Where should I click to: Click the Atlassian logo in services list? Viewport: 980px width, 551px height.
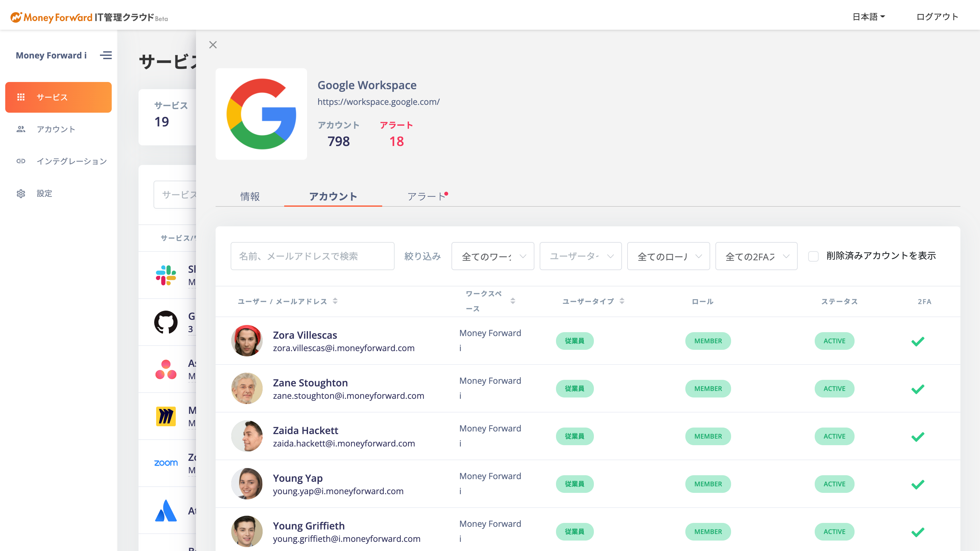[166, 511]
